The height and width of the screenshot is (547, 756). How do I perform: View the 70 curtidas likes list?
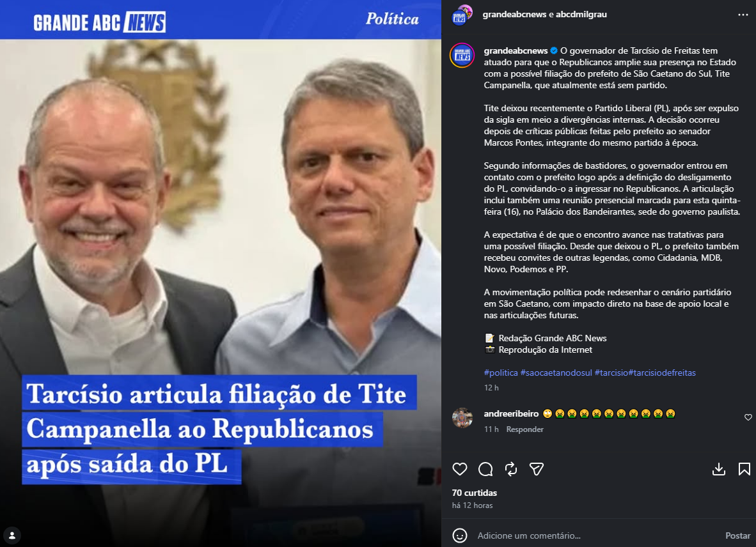click(475, 493)
